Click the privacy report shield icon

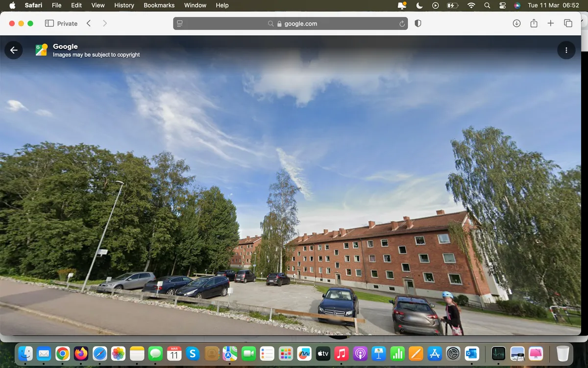tap(418, 24)
